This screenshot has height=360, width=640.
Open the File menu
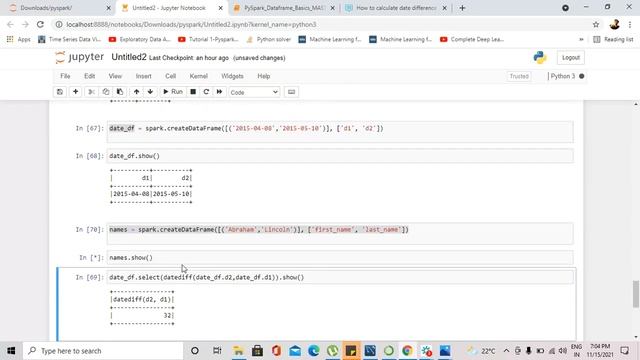point(65,76)
